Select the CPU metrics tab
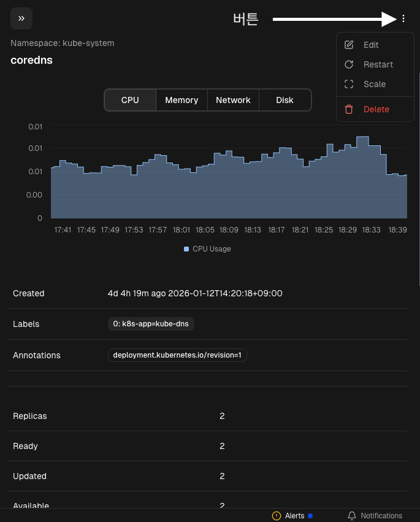Image resolution: width=420 pixels, height=522 pixels. 130,100
